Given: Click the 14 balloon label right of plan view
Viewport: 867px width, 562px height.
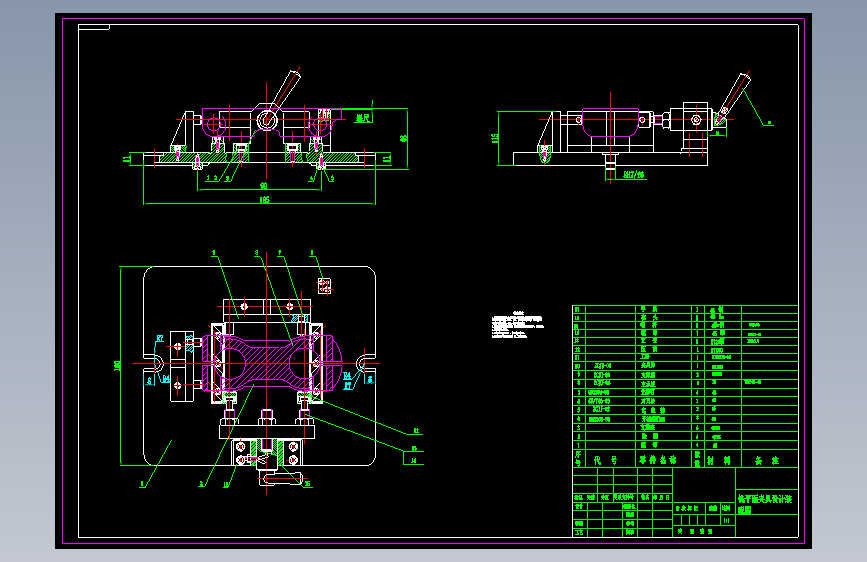Looking at the screenshot, I should point(414,460).
